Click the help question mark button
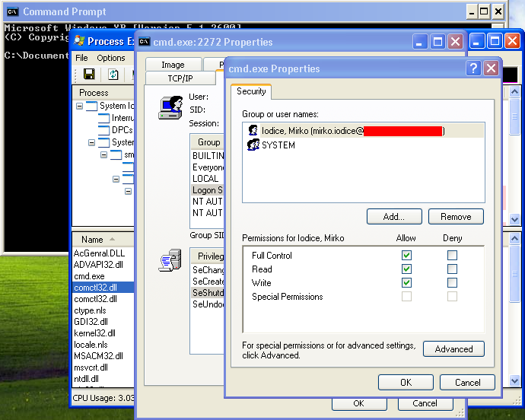 (473, 68)
